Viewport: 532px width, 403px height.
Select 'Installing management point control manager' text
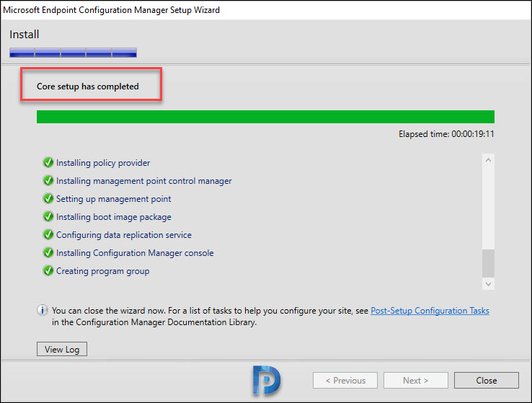click(x=144, y=181)
